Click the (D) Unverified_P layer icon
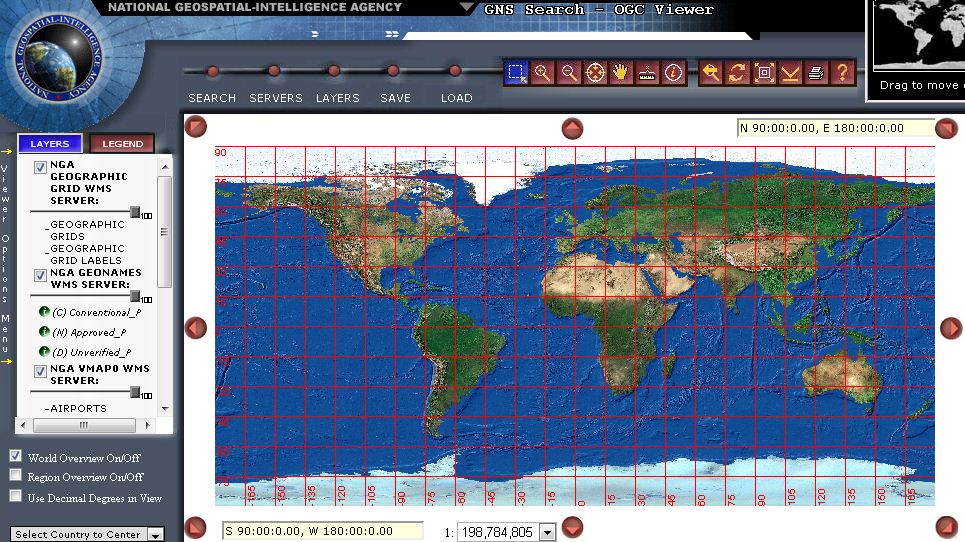 point(44,351)
